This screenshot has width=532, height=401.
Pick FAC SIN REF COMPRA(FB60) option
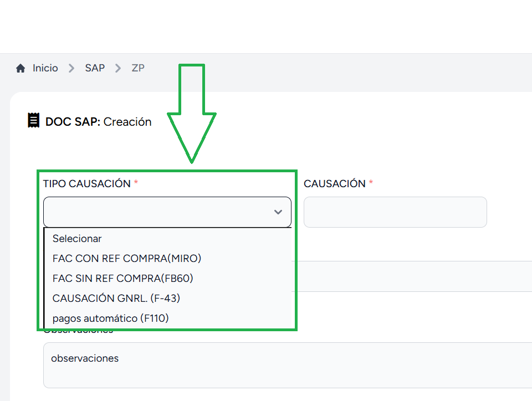[123, 278]
